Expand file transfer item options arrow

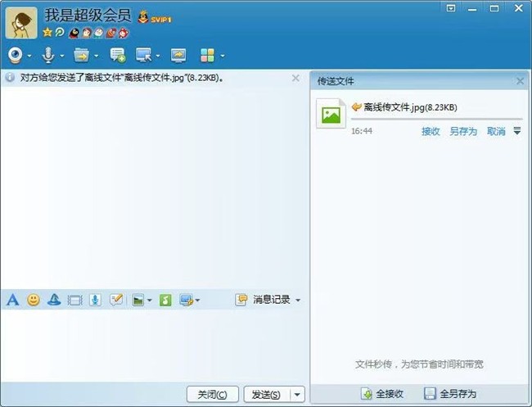[x=516, y=131]
